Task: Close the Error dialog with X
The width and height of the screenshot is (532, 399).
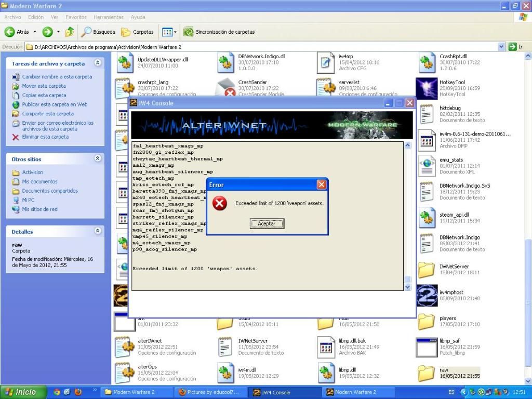Action: pyautogui.click(x=321, y=184)
